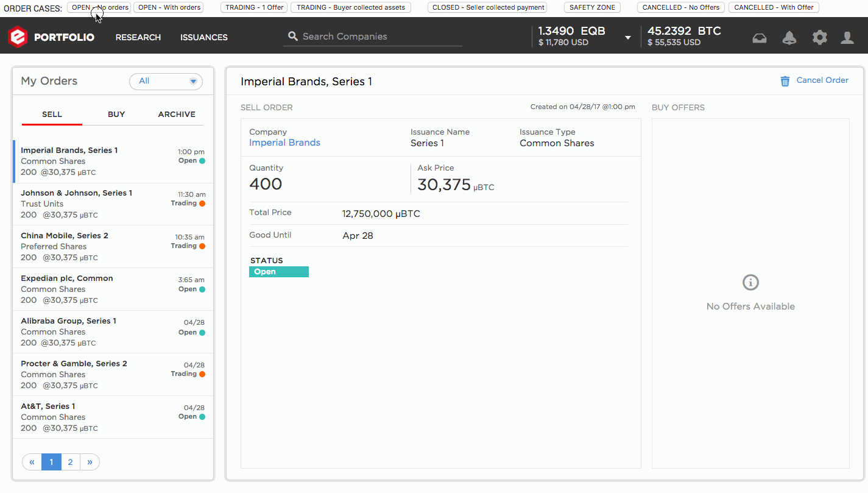Screen dimensions: 868x493
Task: Open the user profile icon
Action: (x=847, y=38)
